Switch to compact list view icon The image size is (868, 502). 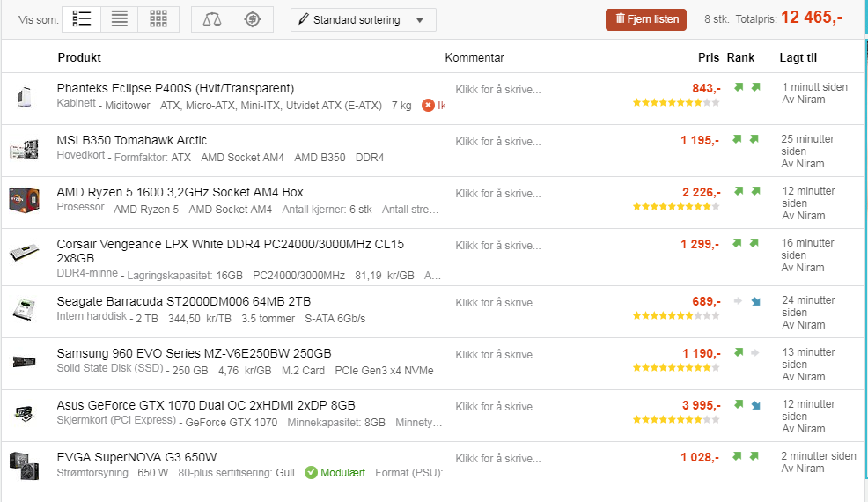point(120,19)
